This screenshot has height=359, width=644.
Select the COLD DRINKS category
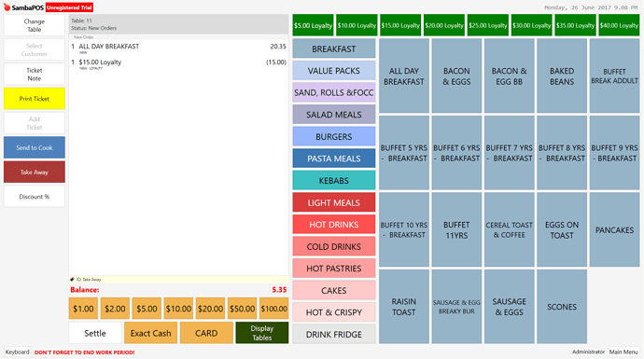pos(334,246)
